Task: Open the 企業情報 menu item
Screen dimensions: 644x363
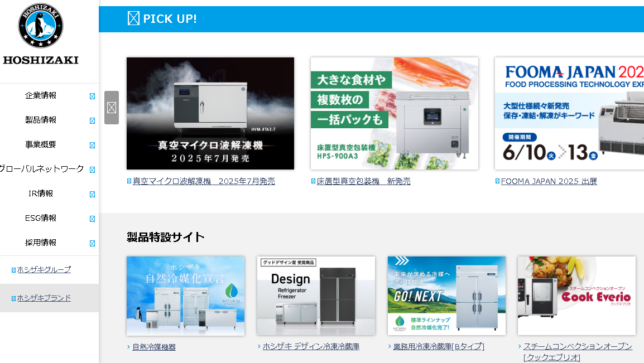Action: click(x=41, y=95)
